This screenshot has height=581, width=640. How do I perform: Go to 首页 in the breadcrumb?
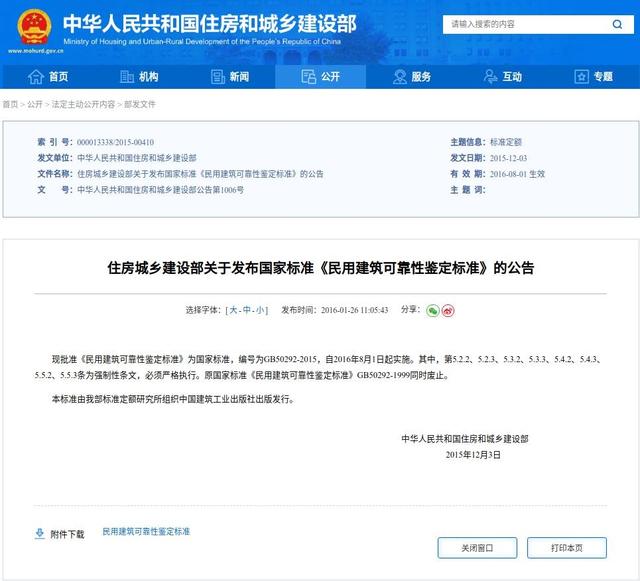[10, 104]
